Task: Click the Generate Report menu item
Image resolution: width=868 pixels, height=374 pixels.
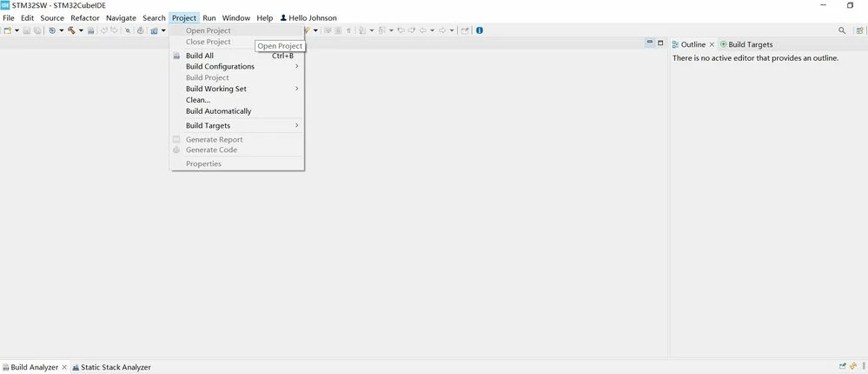Action: coord(237,140)
